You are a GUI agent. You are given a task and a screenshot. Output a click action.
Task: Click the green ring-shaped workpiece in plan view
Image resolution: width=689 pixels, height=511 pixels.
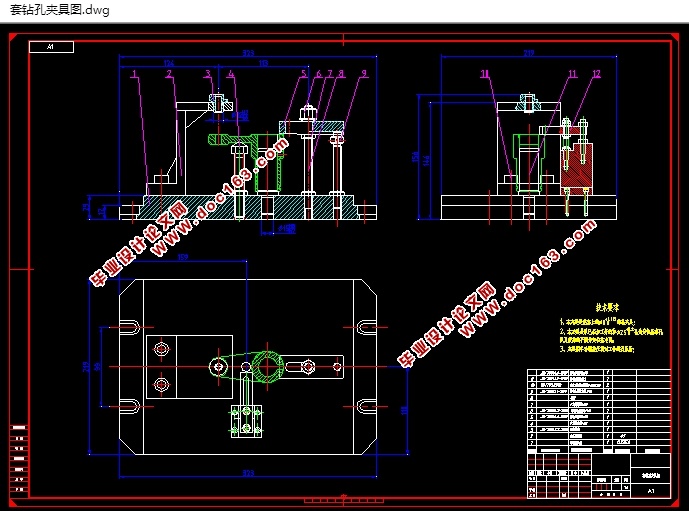pos(268,366)
